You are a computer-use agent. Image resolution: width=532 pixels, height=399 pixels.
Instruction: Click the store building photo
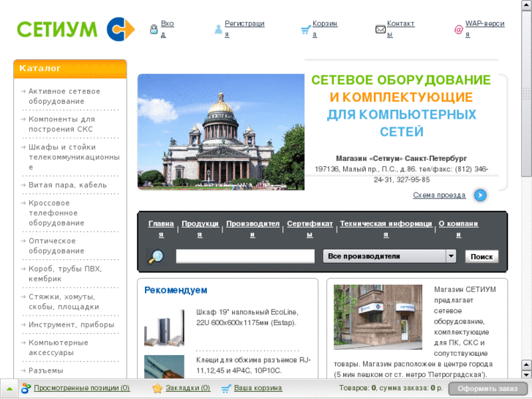(378, 317)
